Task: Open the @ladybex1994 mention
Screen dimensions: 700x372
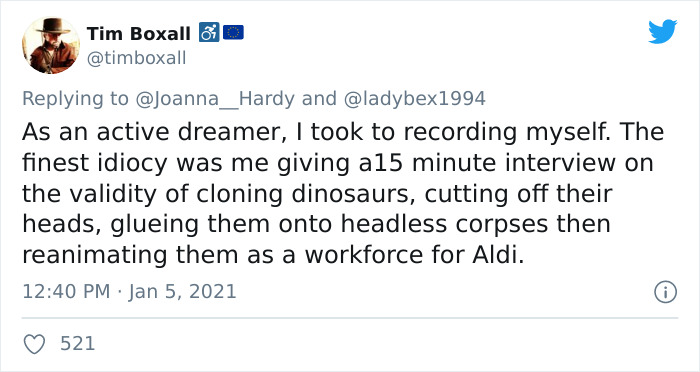Action: [x=414, y=99]
